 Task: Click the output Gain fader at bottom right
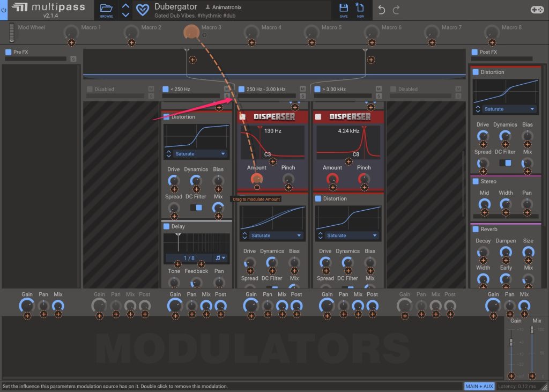pyautogui.click(x=511, y=342)
